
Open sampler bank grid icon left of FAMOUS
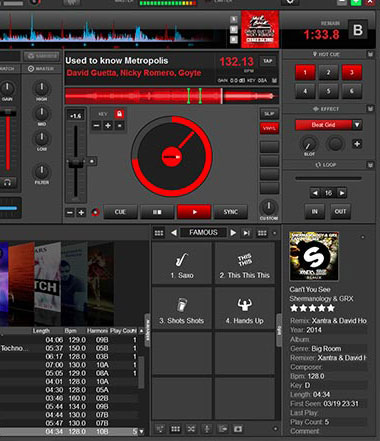click(x=159, y=233)
